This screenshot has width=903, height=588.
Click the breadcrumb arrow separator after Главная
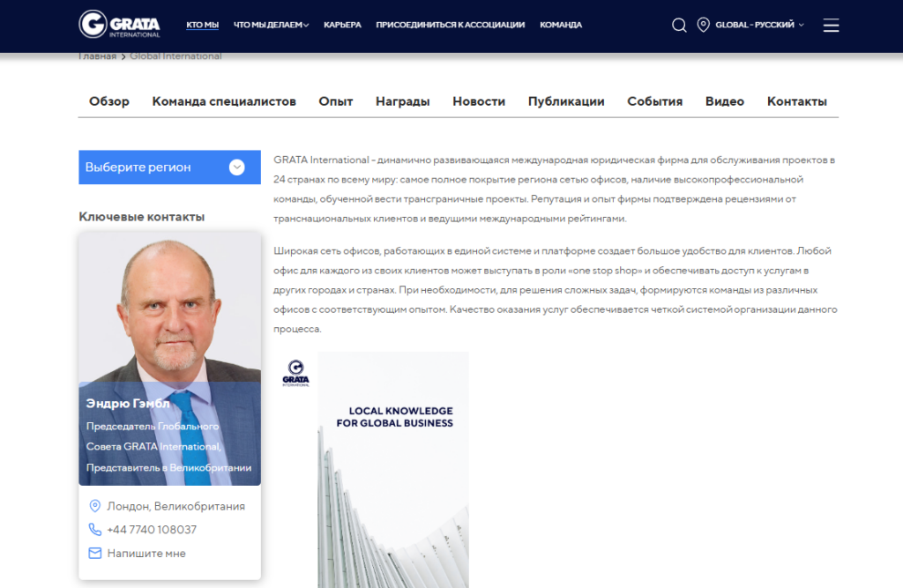pos(123,56)
